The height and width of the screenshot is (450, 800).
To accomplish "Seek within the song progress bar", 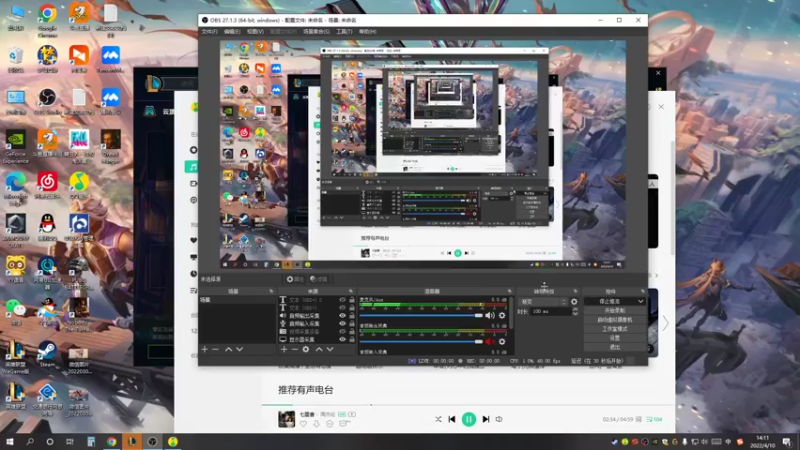I will click(x=468, y=405).
